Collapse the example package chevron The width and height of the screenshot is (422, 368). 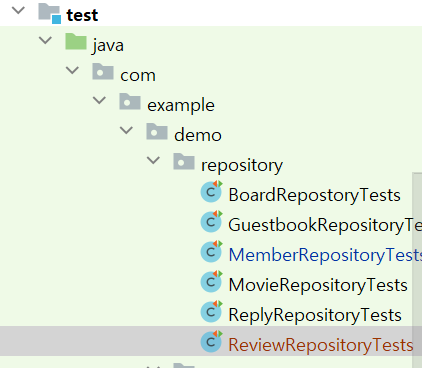[x=99, y=100]
